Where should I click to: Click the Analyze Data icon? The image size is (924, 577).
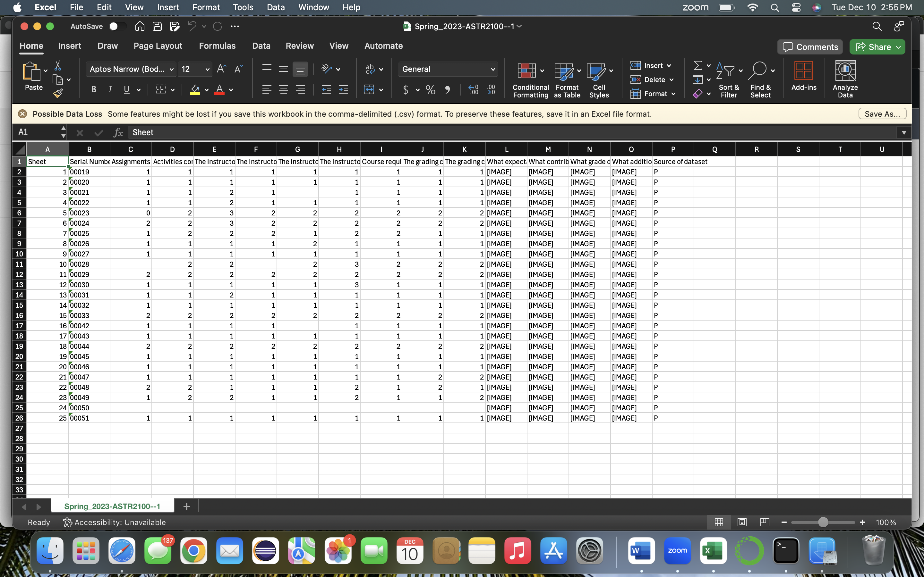click(x=845, y=80)
